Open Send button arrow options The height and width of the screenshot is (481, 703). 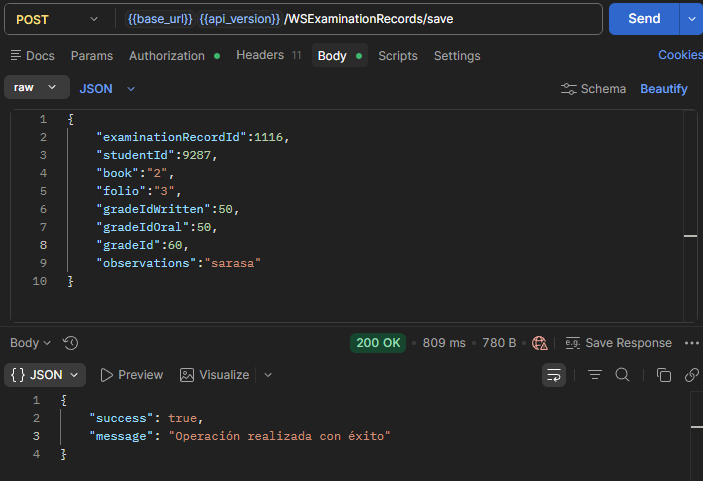tap(691, 19)
